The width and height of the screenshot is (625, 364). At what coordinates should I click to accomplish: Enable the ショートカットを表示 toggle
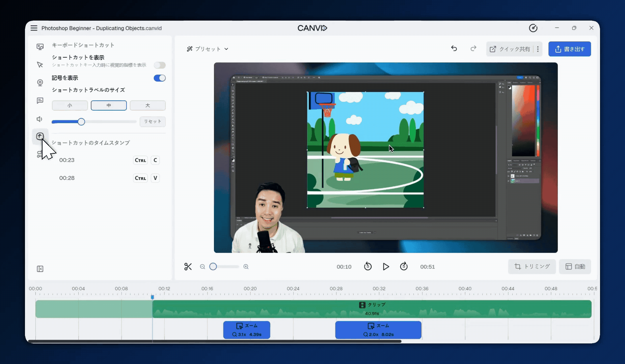point(160,65)
